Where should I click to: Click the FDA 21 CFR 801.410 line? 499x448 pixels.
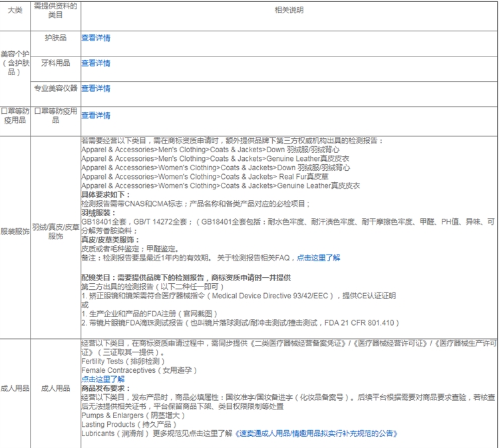pos(240,323)
